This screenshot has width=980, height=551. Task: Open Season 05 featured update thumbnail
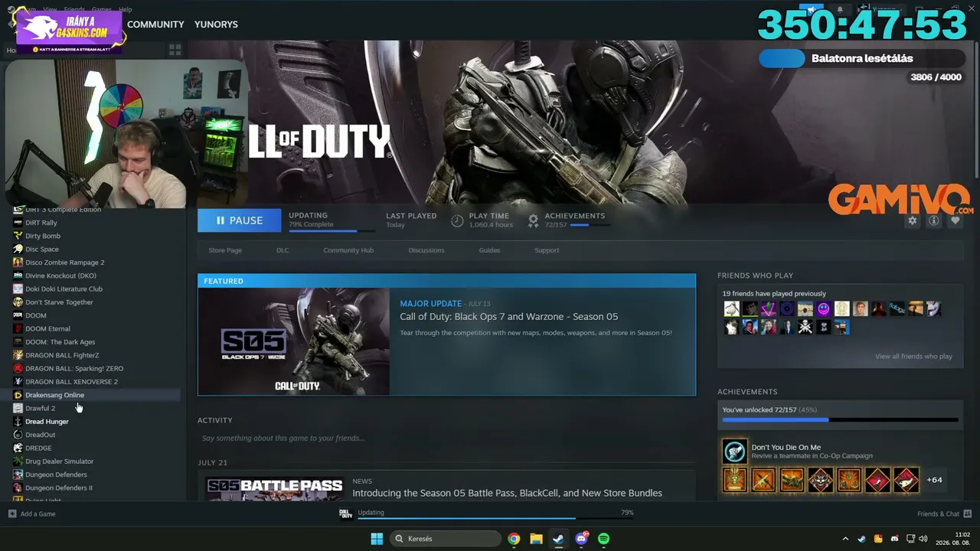pos(294,341)
